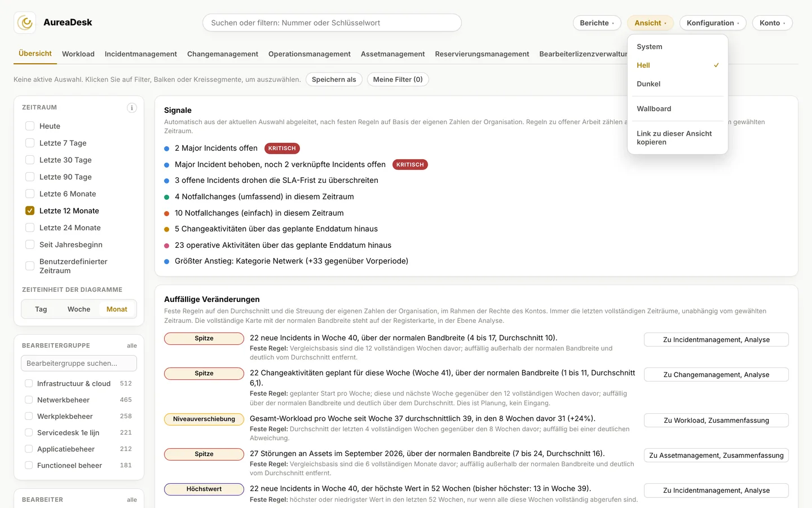Select all via Bearbeitergruppe alle link

(x=132, y=345)
